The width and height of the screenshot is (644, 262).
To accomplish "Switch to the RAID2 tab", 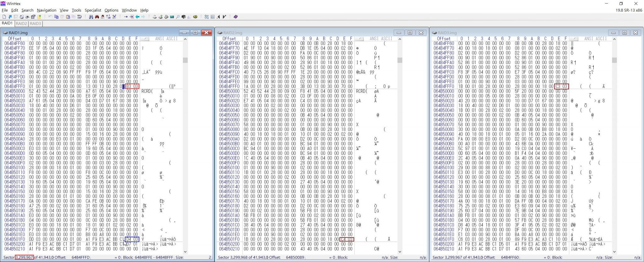I will pos(21,24).
